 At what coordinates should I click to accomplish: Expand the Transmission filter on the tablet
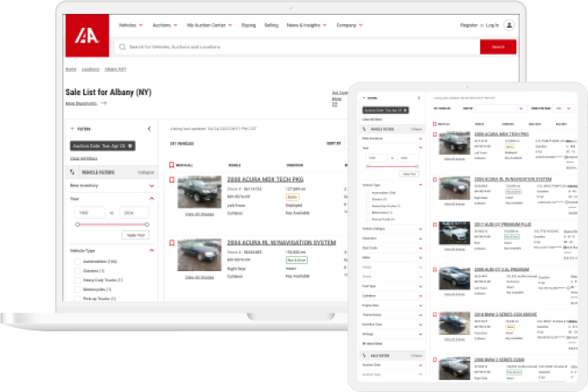420,315
